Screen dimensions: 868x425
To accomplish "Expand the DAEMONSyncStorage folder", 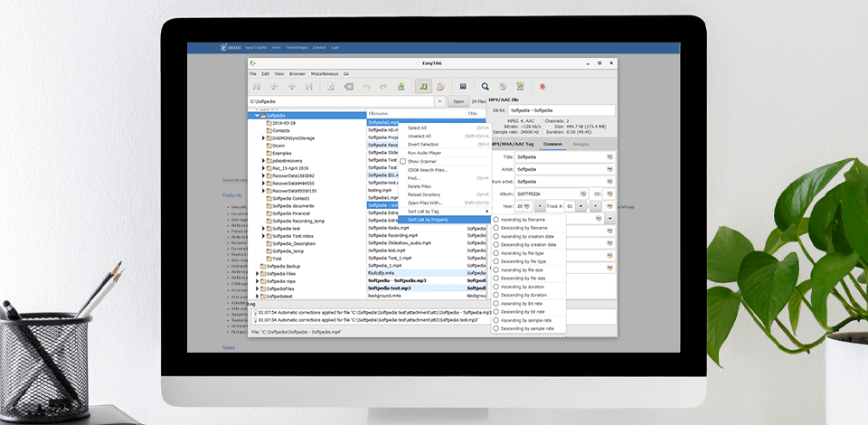I will click(263, 138).
